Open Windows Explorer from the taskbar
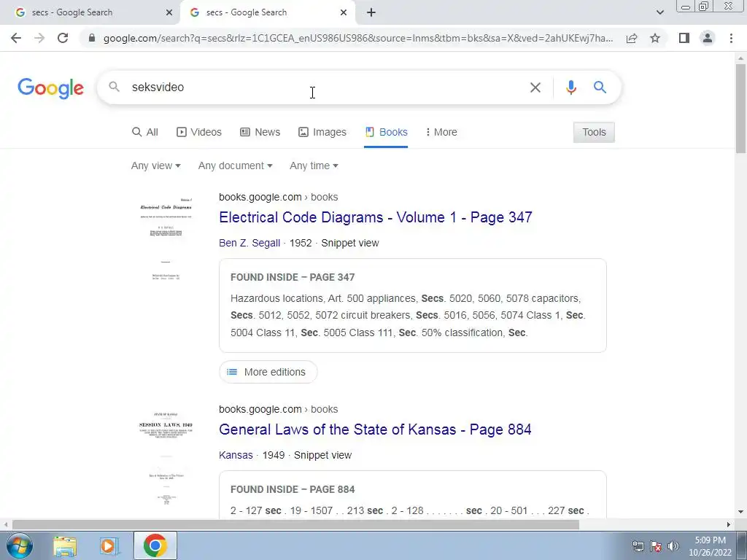Screen dimensions: 747x560 [x=65, y=545]
